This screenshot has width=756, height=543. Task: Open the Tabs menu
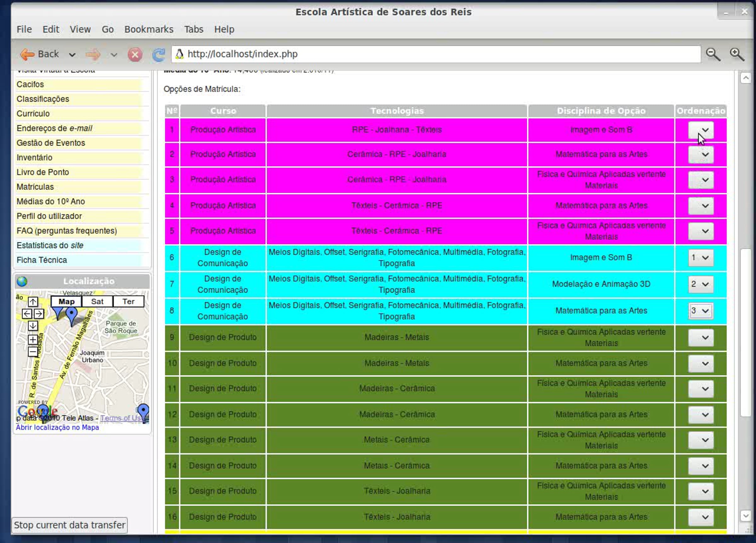point(194,29)
